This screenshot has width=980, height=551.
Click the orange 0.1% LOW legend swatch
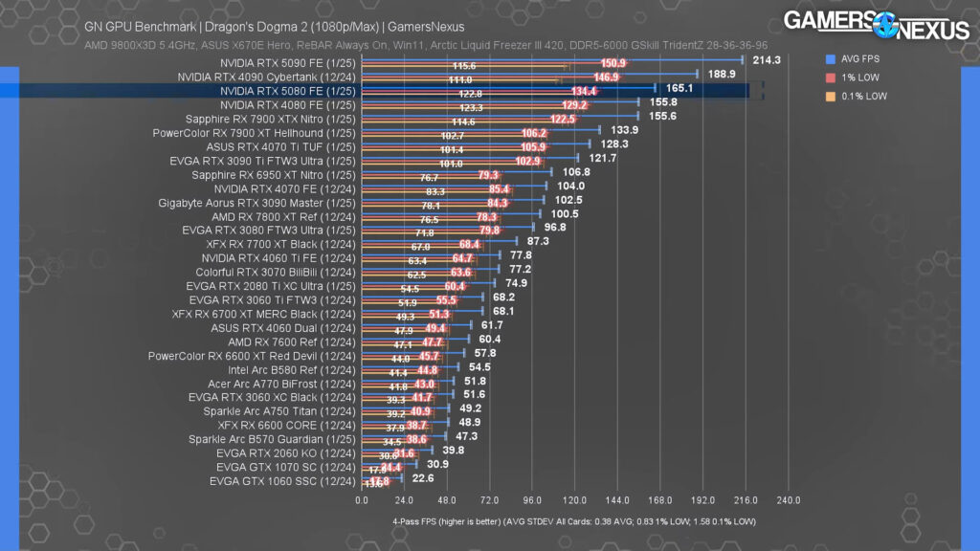coord(831,97)
